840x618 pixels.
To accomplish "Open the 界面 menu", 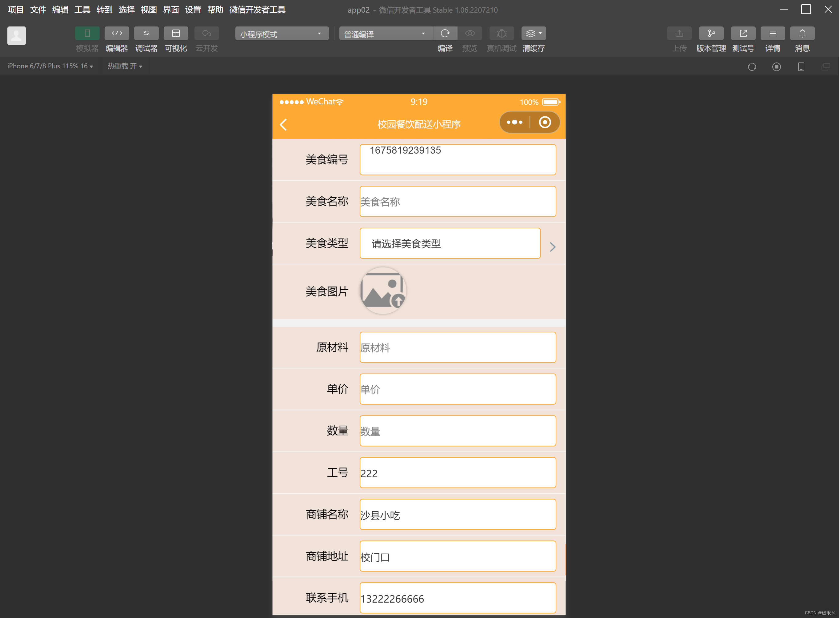I will click(x=171, y=10).
